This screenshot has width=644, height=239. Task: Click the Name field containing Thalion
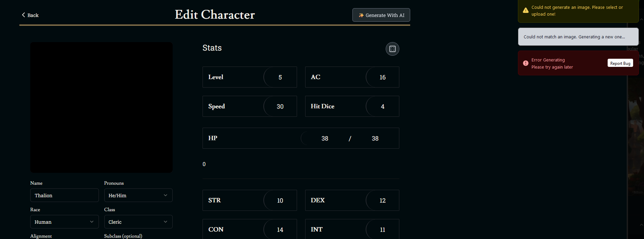[64, 196]
